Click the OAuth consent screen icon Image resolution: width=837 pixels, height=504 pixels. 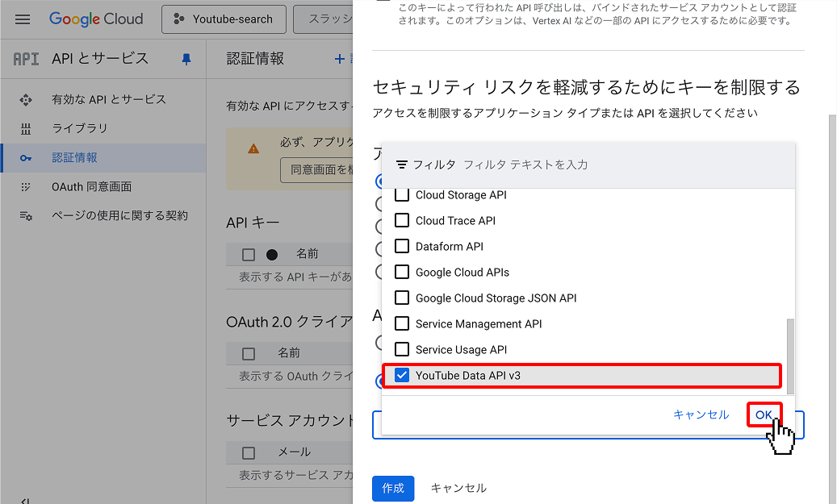26,186
